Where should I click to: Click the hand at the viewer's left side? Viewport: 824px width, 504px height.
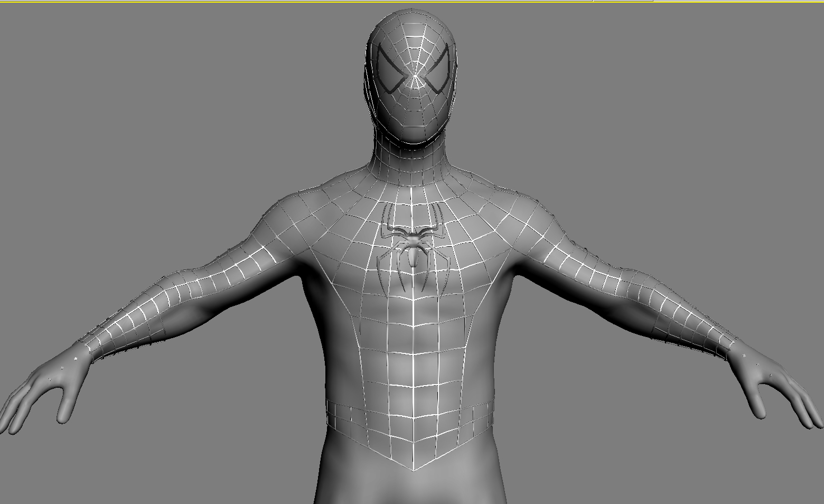point(46,387)
